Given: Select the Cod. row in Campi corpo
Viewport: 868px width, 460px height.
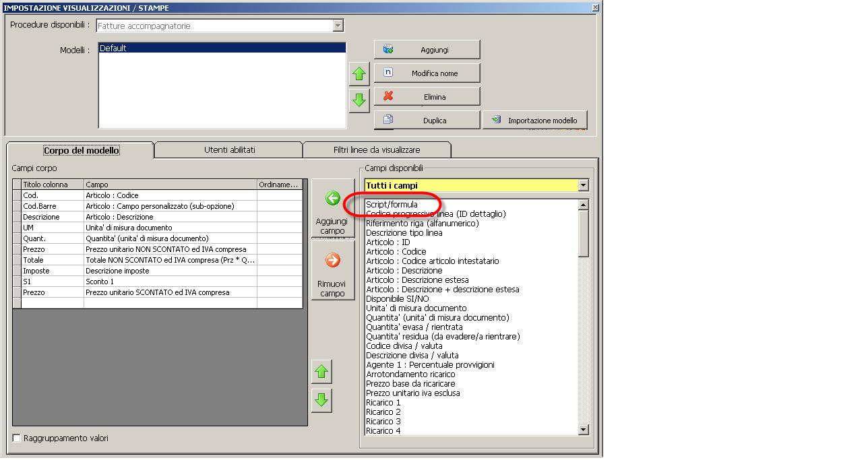Looking at the screenshot, I should [x=158, y=195].
